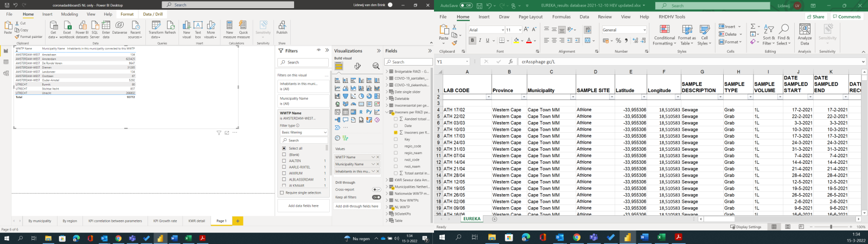
Task: Open Excel font name dropdown showing Arial
Action: (502, 30)
